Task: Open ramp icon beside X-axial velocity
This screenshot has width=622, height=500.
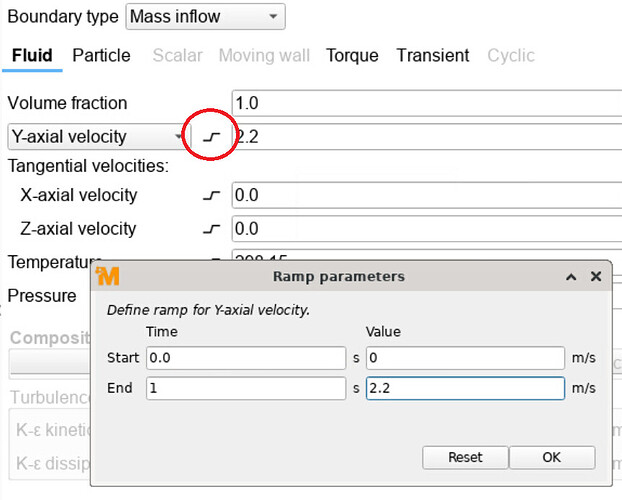Action: point(211,195)
